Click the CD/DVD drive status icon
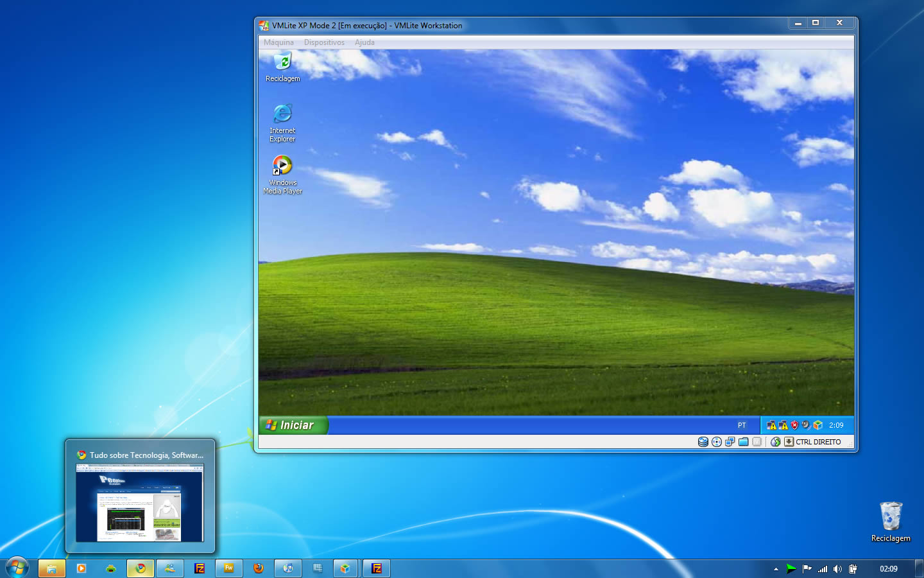Viewport: 924px width, 578px height. 717,442
